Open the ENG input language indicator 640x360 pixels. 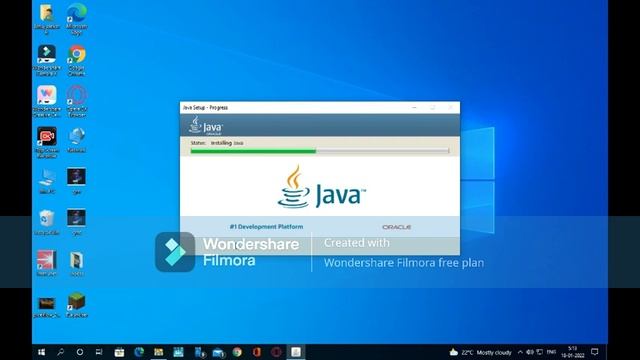point(551,352)
